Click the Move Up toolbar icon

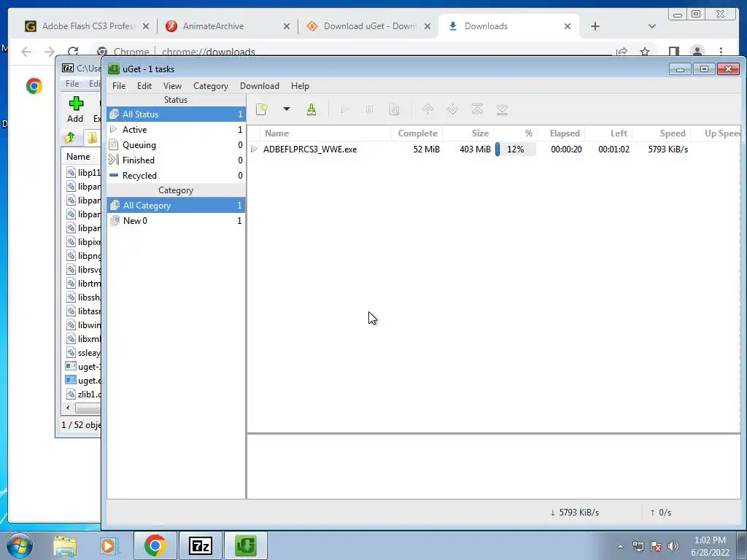click(x=427, y=109)
